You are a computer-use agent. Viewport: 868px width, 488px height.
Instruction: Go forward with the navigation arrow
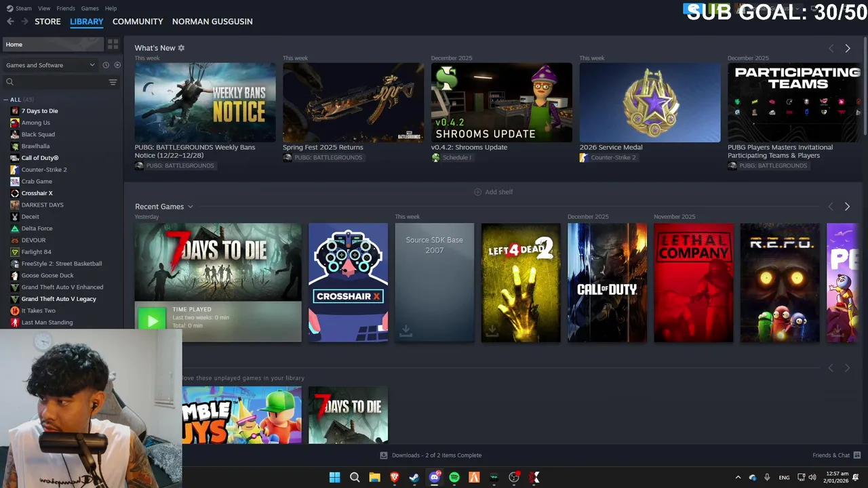[24, 22]
